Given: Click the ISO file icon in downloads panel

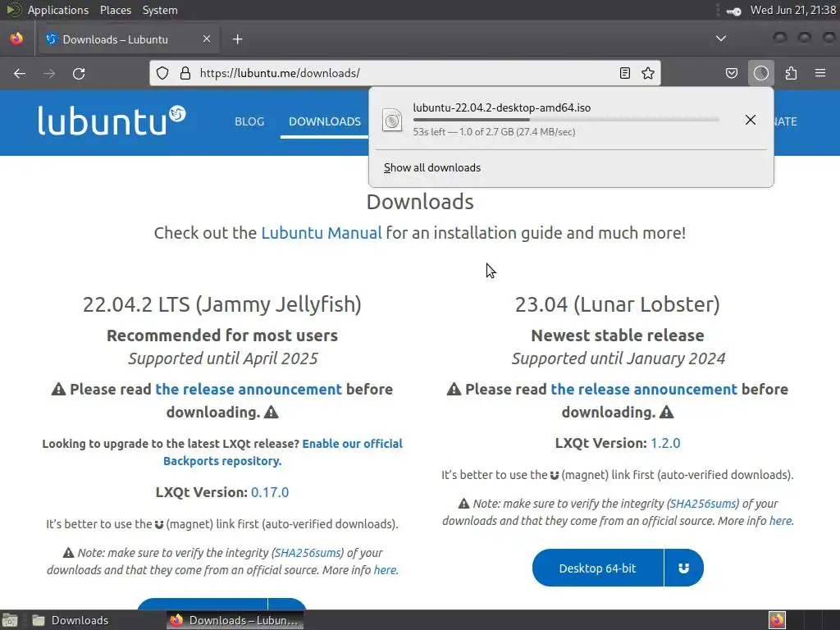Looking at the screenshot, I should click(392, 120).
